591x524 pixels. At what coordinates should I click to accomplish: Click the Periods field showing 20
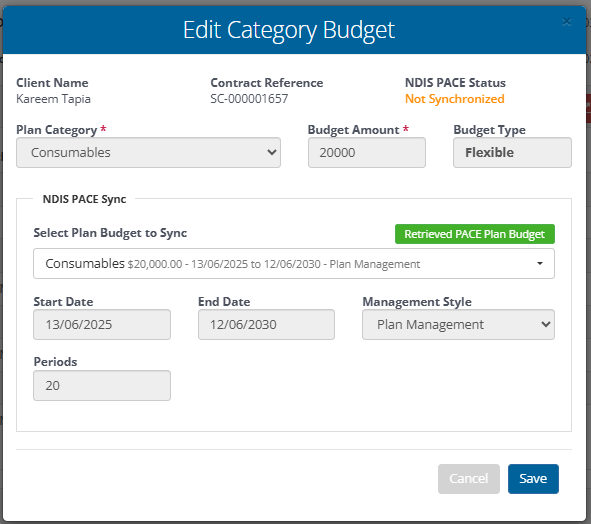[102, 385]
